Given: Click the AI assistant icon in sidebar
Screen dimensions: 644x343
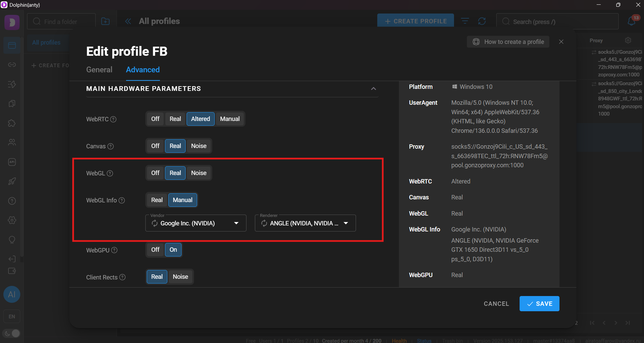Looking at the screenshot, I should pos(12,294).
